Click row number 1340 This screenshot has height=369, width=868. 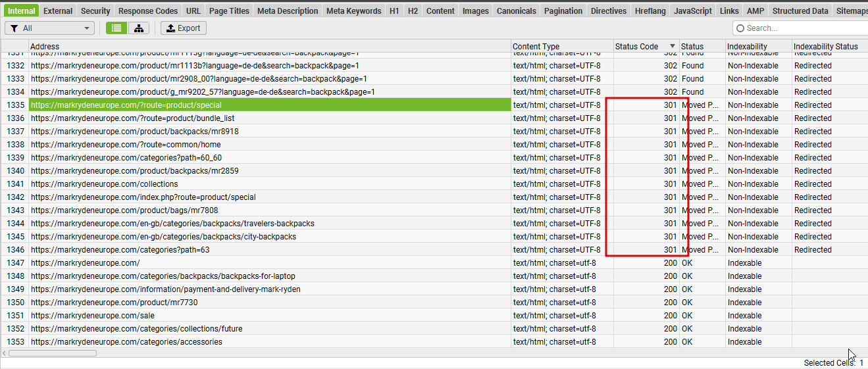click(14, 170)
